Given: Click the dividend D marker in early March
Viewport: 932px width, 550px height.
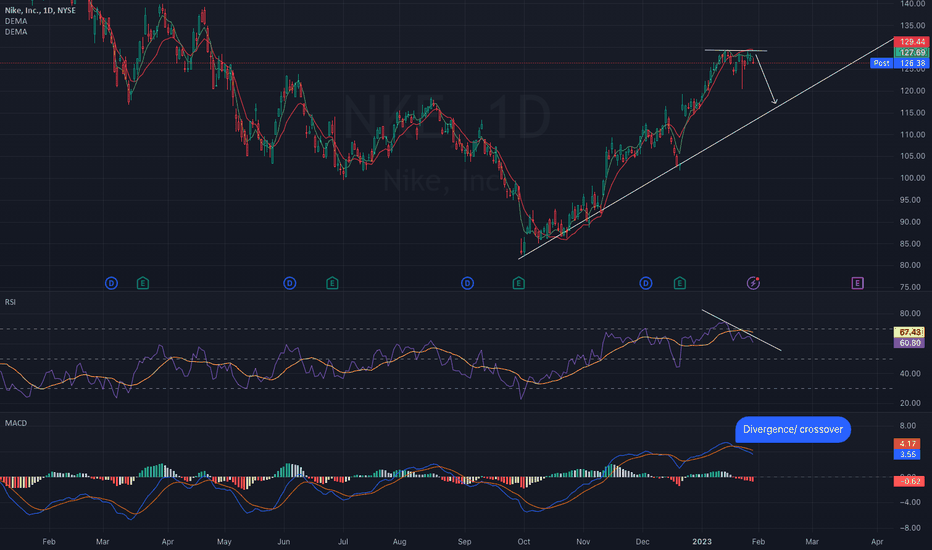Looking at the screenshot, I should [x=111, y=283].
